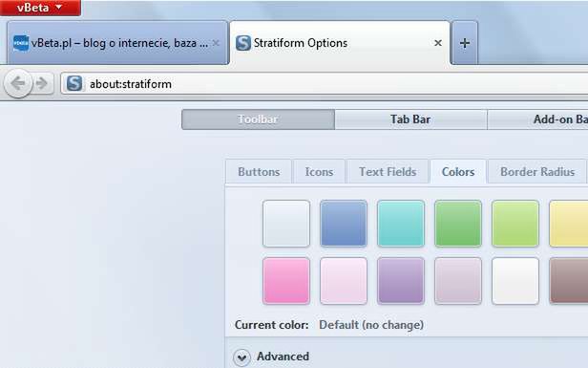Switch to the vBeta.pl blog tab
588x368 pixels.
117,43
